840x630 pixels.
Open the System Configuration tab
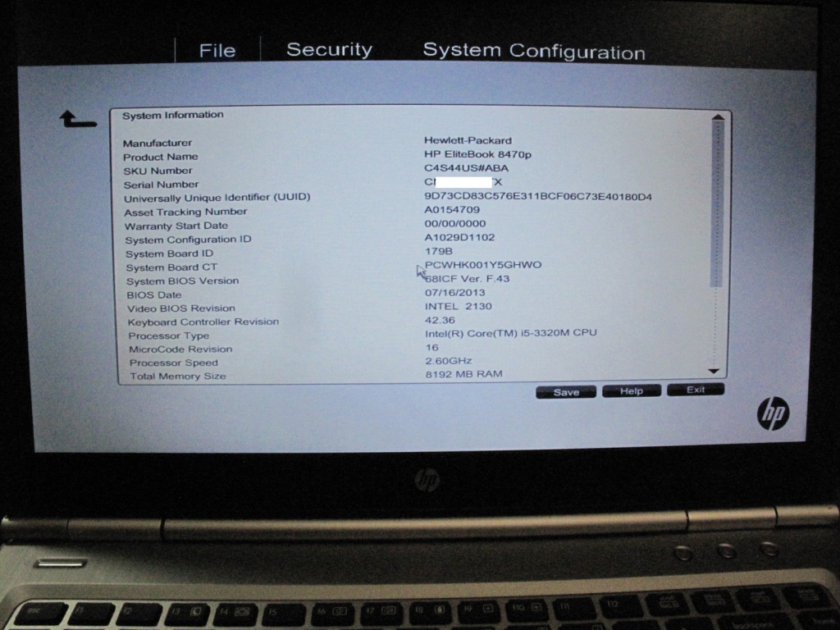click(x=534, y=51)
